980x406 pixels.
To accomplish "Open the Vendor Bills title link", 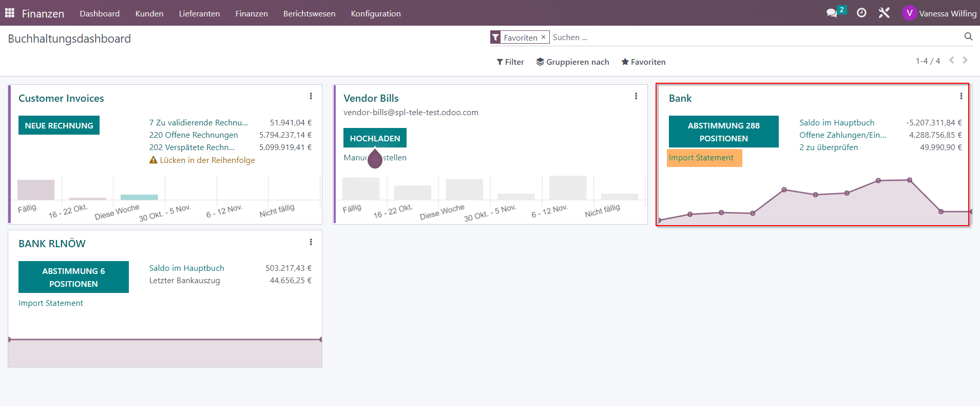I will pos(371,98).
